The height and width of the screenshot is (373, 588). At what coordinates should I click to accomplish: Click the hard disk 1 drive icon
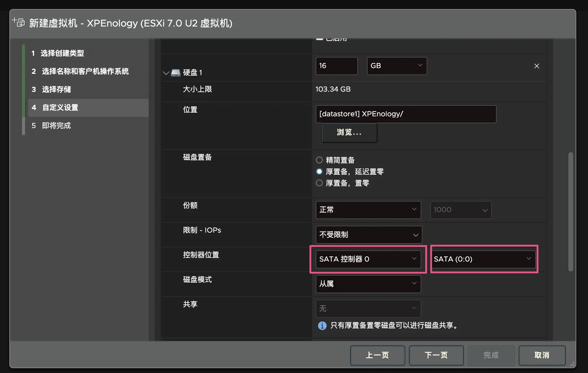175,73
